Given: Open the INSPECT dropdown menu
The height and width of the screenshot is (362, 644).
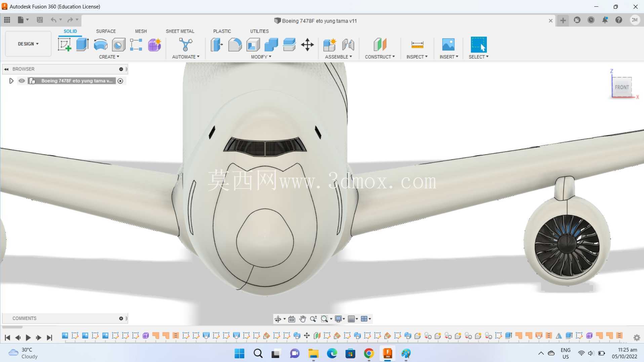Looking at the screenshot, I should (417, 57).
